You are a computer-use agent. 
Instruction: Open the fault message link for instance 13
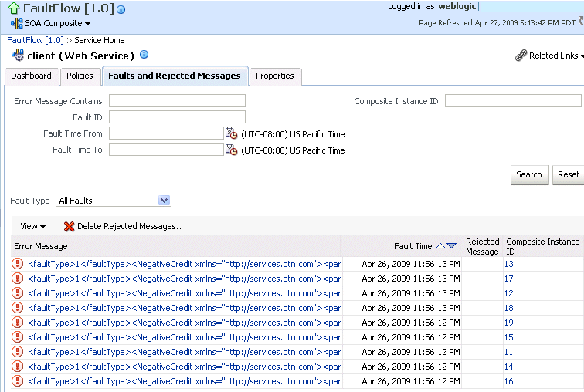185,264
